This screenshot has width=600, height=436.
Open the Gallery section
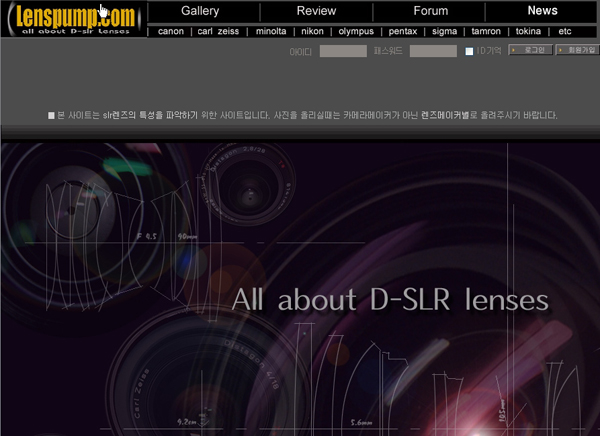click(x=200, y=11)
